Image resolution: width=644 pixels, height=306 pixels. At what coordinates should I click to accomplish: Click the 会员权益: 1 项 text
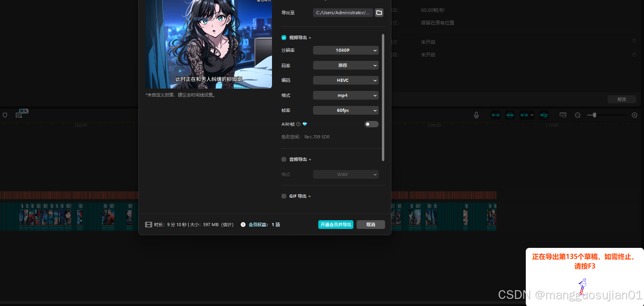point(264,225)
